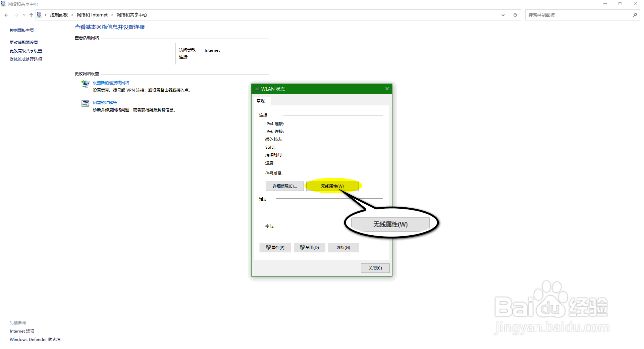The image size is (644, 349).
Task: Click the Internet access type value
Action: pyautogui.click(x=212, y=50)
